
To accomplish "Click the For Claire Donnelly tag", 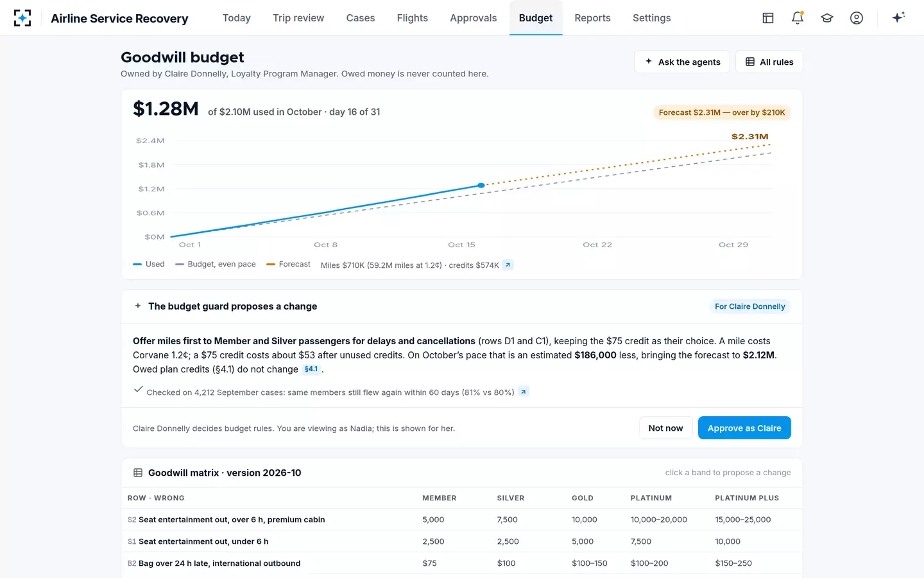I will pos(749,306).
